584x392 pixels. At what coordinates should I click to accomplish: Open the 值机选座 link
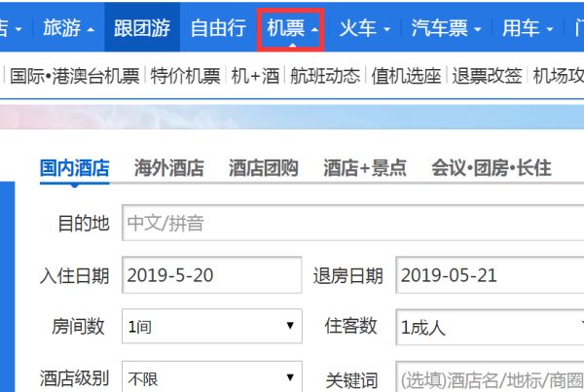point(407,75)
